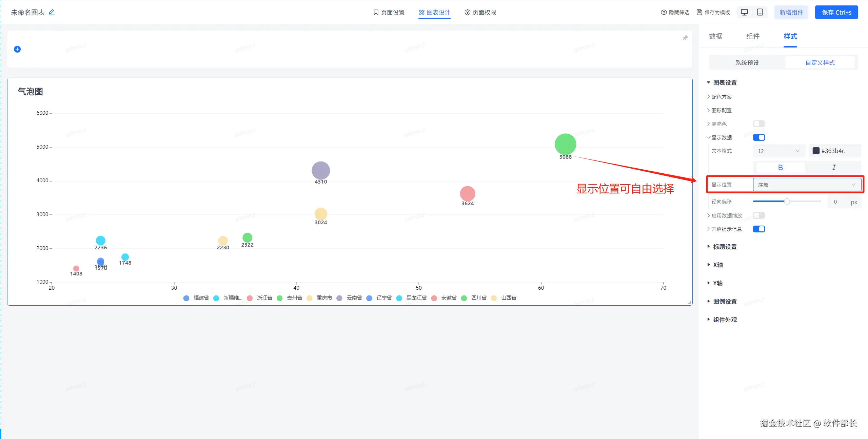Switch to the 数据 tab
The width and height of the screenshot is (868, 439).
coord(716,36)
